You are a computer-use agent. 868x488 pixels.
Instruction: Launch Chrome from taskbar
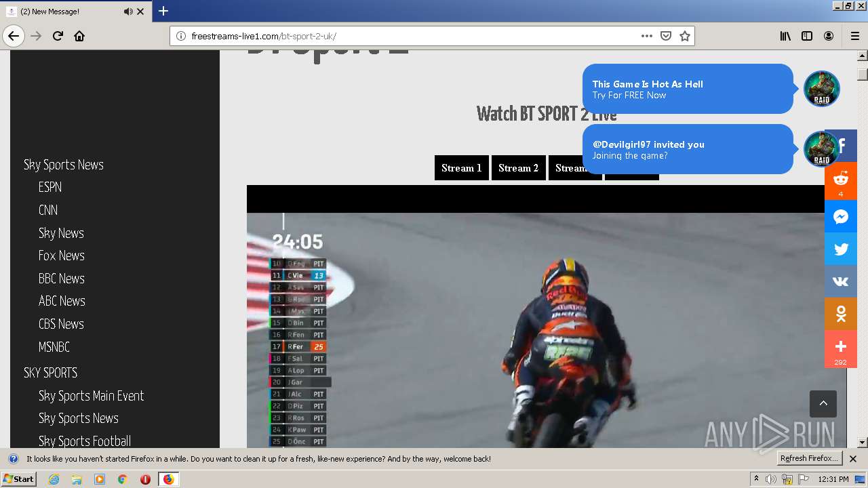coord(123,479)
